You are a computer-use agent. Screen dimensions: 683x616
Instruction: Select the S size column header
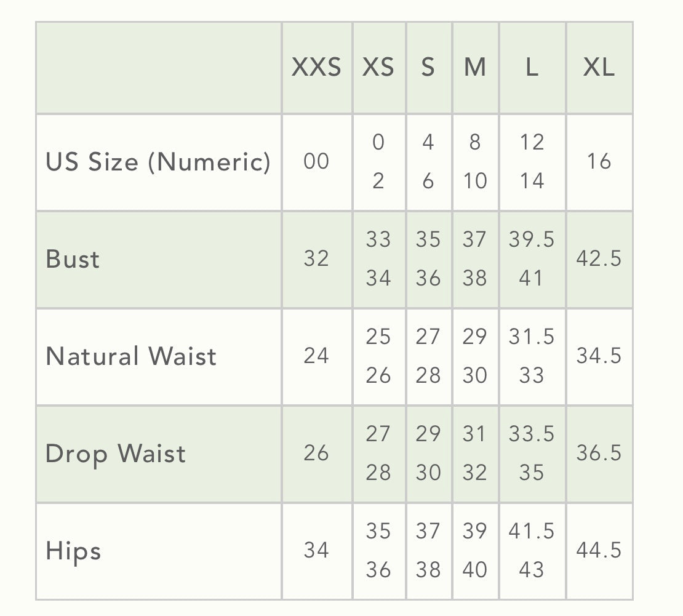[x=428, y=67]
